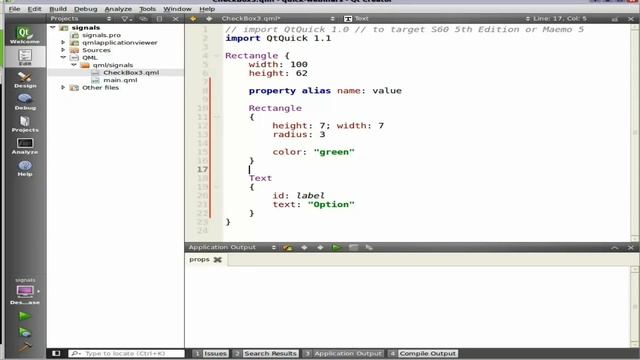Open the Projects view selector dropdown
The image size is (640, 360).
81,19
